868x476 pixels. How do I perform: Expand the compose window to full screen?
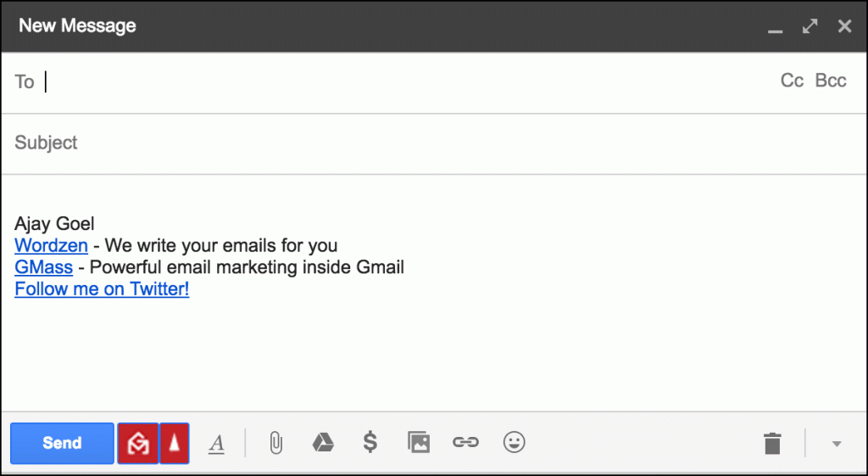tap(810, 26)
